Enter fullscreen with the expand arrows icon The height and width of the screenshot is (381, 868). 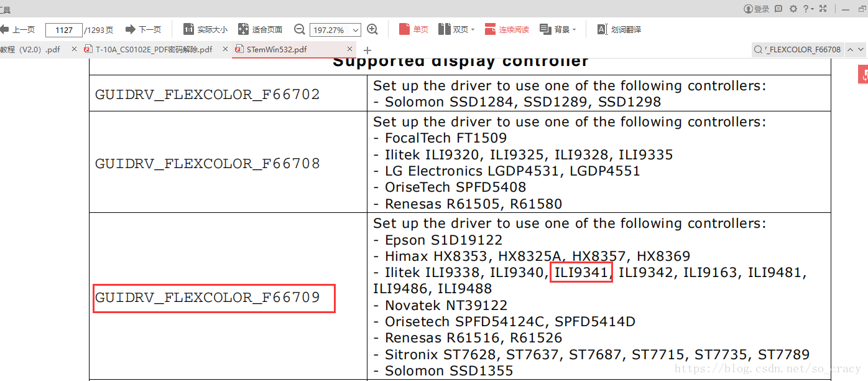pyautogui.click(x=823, y=9)
